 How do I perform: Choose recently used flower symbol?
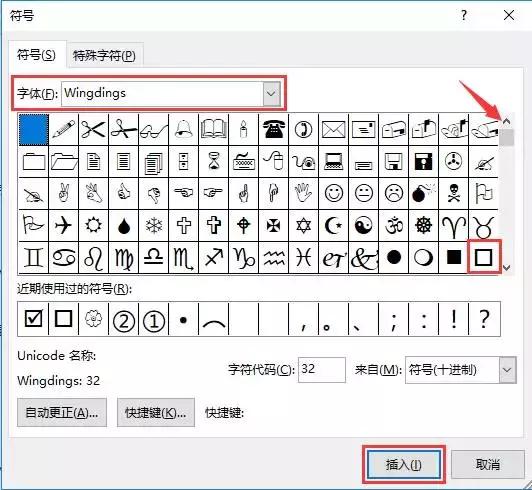(93, 319)
